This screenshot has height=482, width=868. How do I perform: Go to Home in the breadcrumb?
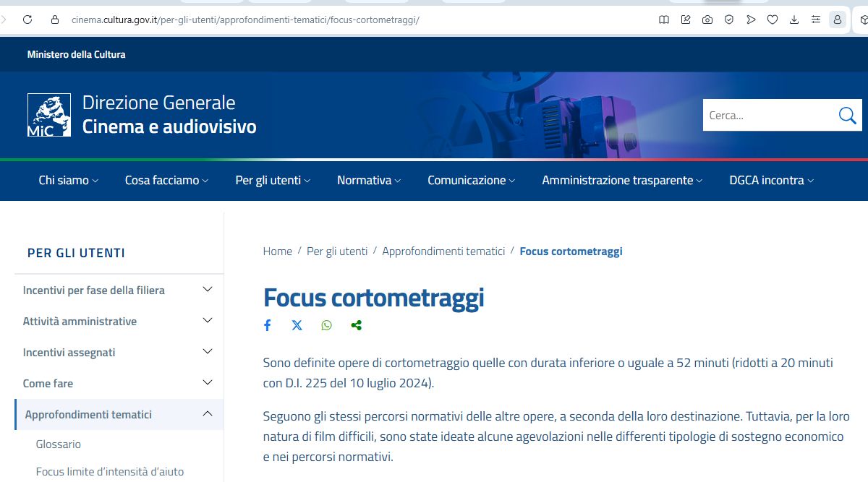(x=278, y=251)
